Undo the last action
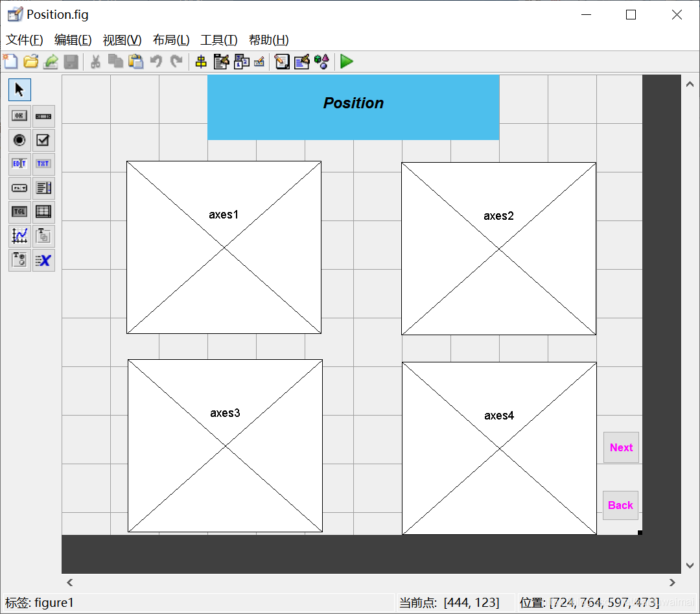The width and height of the screenshot is (700, 614). pyautogui.click(x=156, y=62)
